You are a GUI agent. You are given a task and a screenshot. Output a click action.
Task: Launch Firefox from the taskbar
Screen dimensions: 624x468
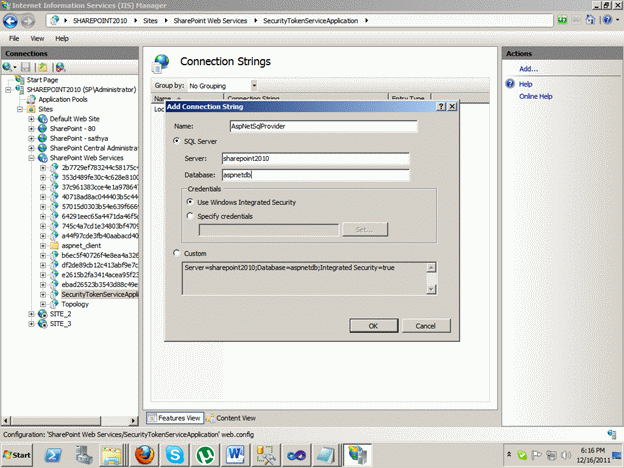(x=144, y=455)
